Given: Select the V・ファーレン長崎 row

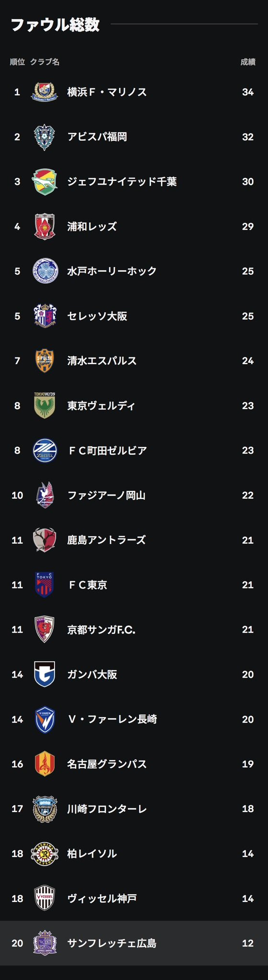Looking at the screenshot, I should click(134, 719).
